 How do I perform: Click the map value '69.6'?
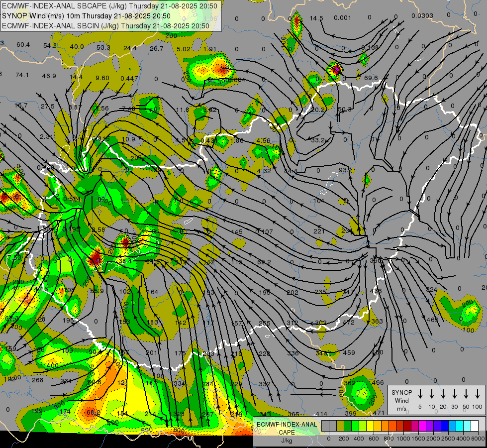[x=371, y=78]
